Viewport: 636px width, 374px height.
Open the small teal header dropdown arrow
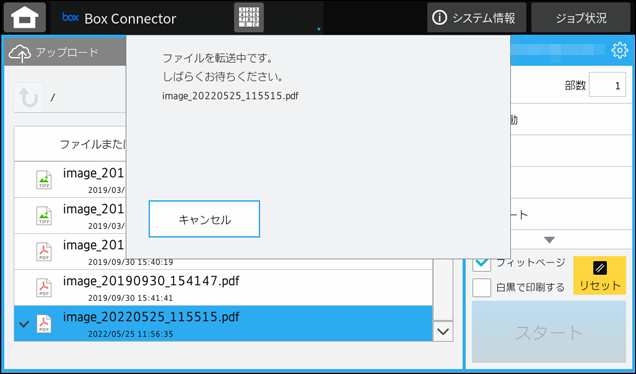pos(319,29)
